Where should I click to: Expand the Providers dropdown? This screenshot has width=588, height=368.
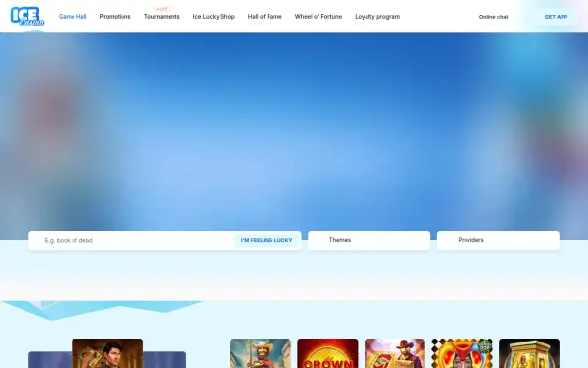498,240
